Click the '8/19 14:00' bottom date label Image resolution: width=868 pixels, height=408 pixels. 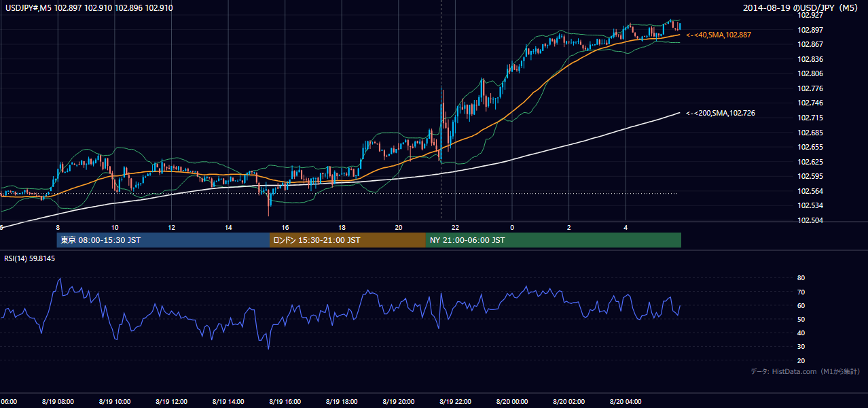click(228, 402)
